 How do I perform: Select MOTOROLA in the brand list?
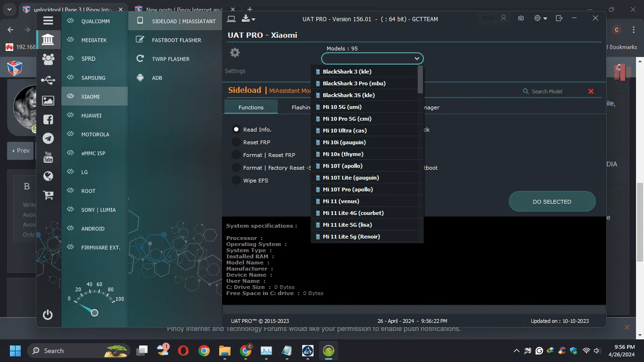pos(94,134)
